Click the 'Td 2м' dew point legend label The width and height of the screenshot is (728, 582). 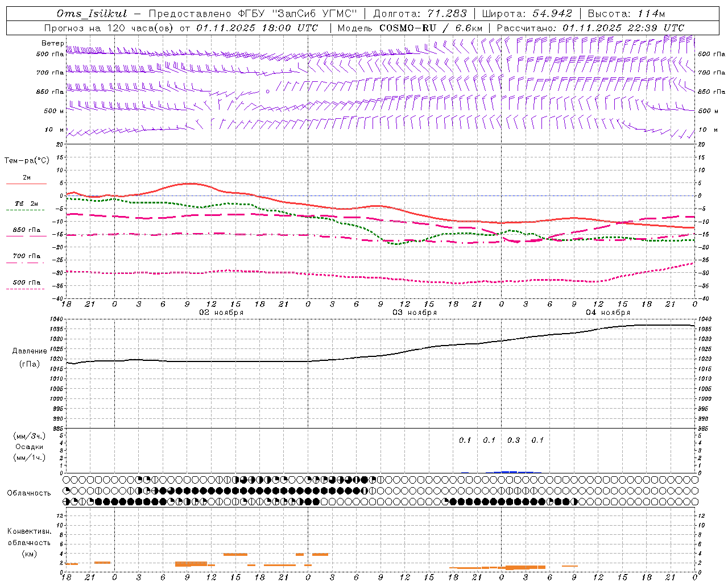coord(26,203)
